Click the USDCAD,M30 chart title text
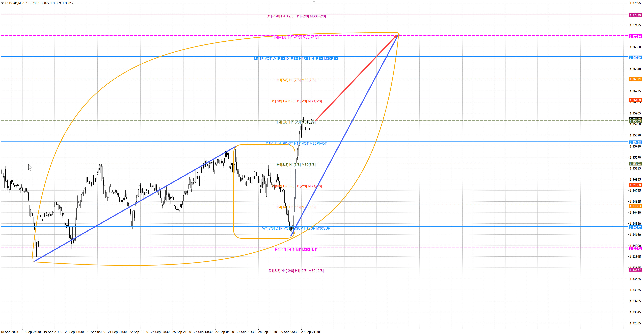644x335 pixels. pyautogui.click(x=14, y=3)
